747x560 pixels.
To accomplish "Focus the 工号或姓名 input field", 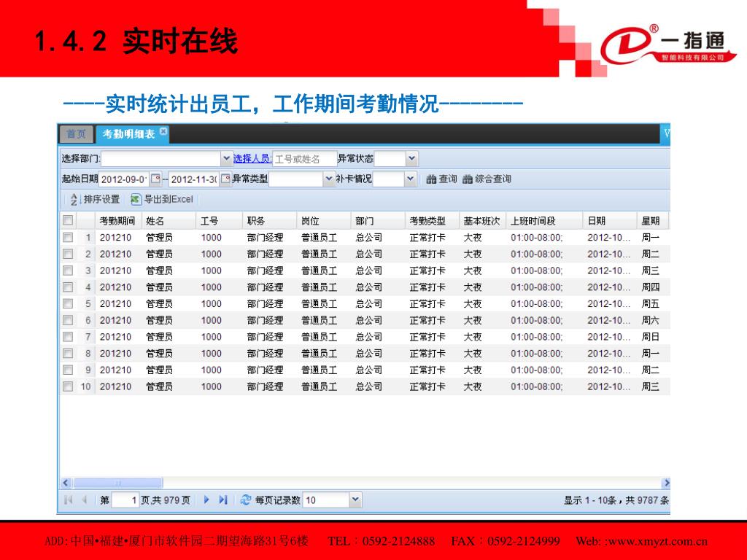I will coord(304,159).
